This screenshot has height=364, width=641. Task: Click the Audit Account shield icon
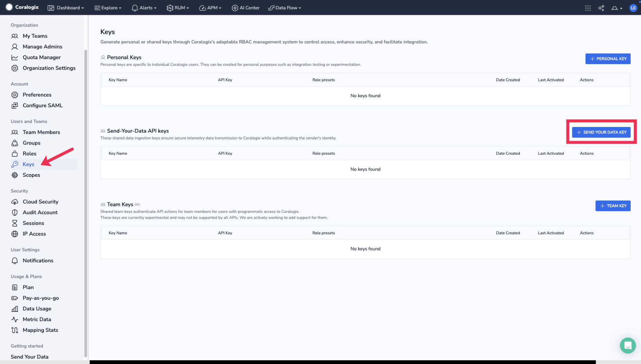tap(15, 212)
